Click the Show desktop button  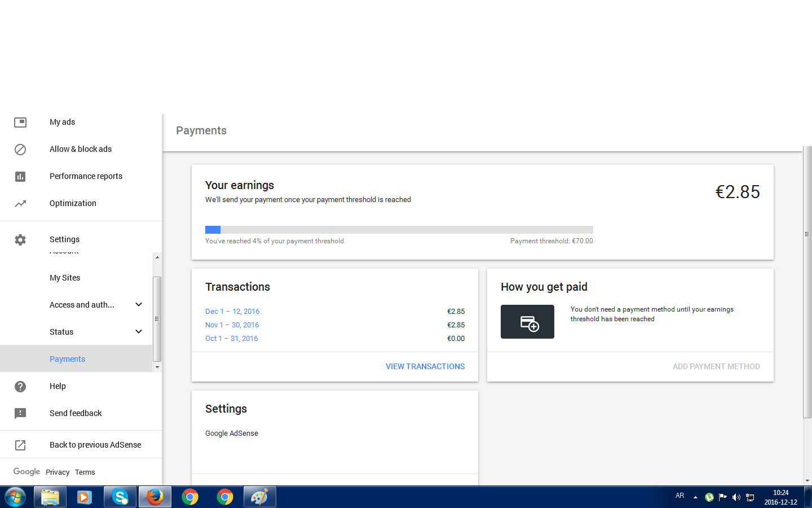[808, 497]
